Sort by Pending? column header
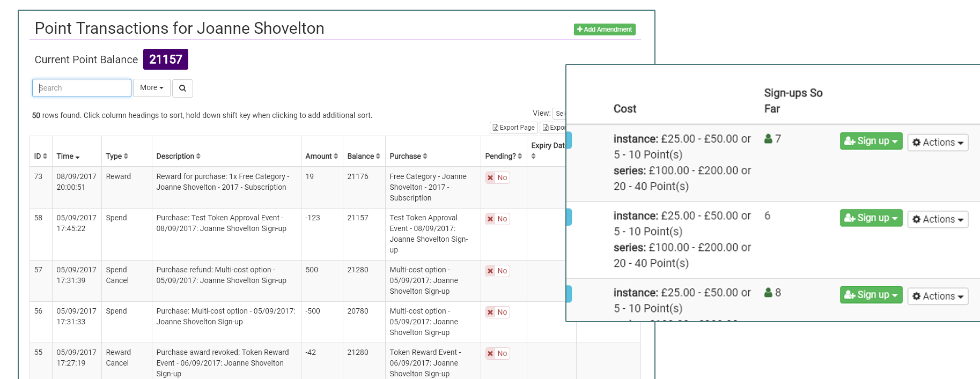The height and width of the screenshot is (379, 980). [503, 156]
